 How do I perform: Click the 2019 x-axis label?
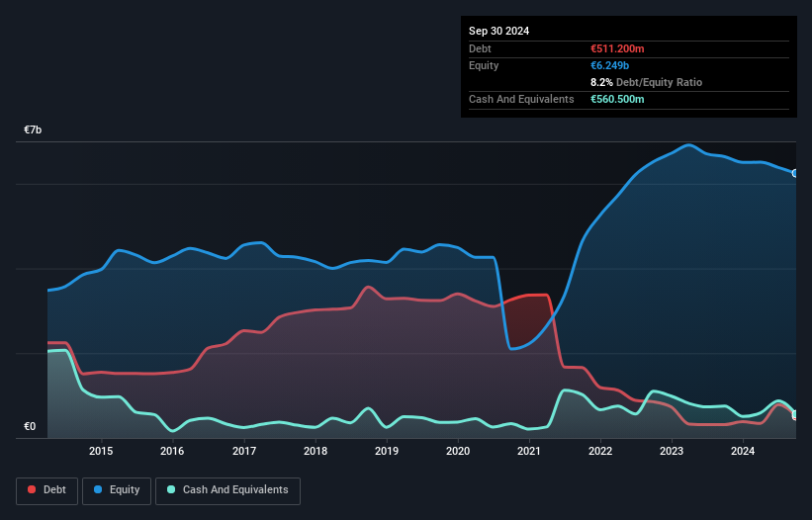tap(387, 451)
